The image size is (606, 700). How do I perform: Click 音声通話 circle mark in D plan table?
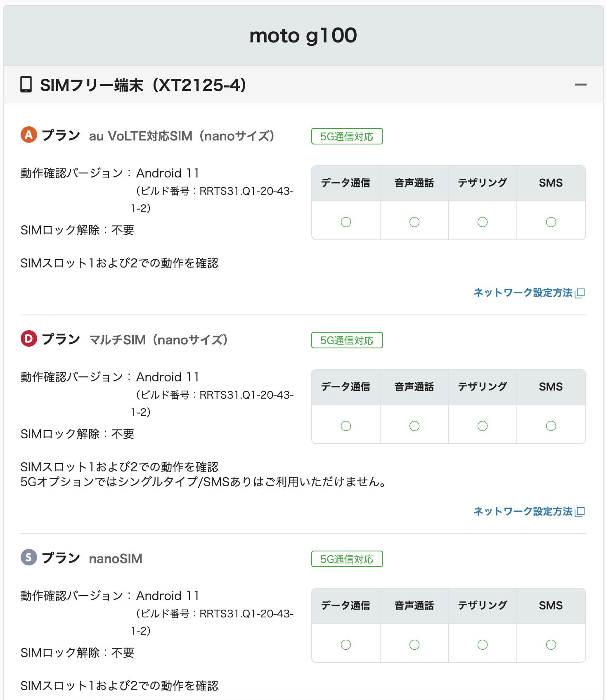[x=414, y=426]
